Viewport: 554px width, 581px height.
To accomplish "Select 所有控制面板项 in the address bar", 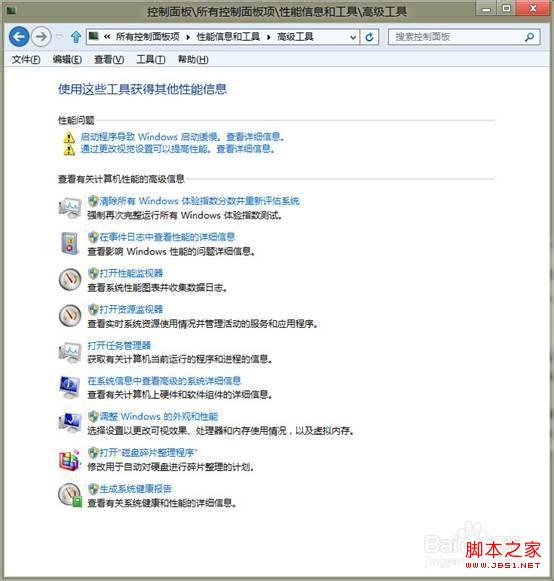I will (x=147, y=37).
